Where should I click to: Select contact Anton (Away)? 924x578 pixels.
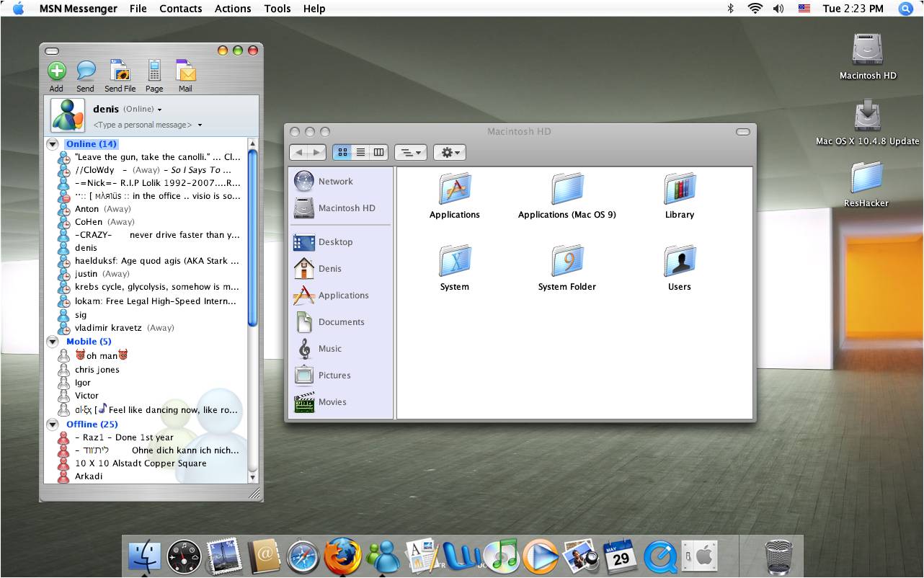pos(103,209)
